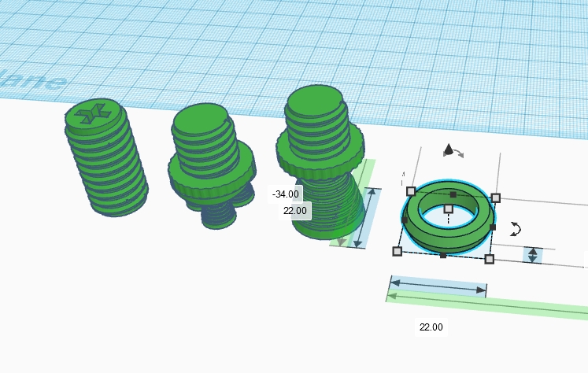Click the black cone lift handle above ring
Screen dimensions: 588x373
click(x=448, y=149)
